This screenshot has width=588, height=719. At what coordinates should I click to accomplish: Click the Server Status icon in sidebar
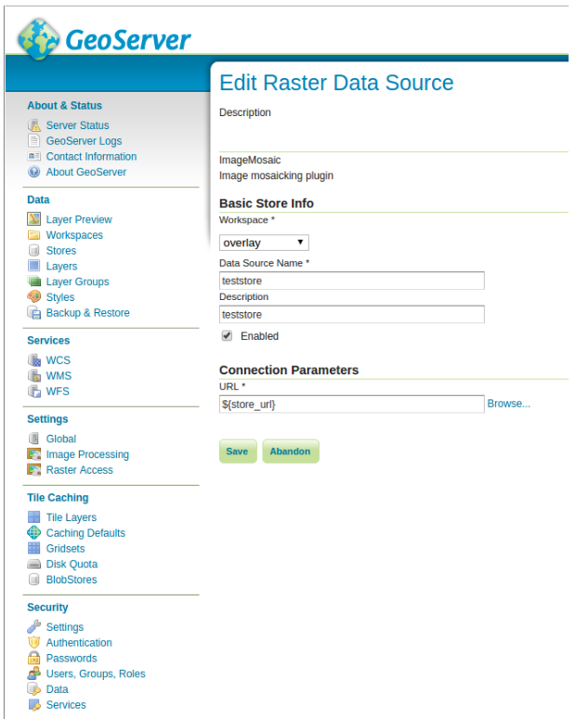pos(34,125)
